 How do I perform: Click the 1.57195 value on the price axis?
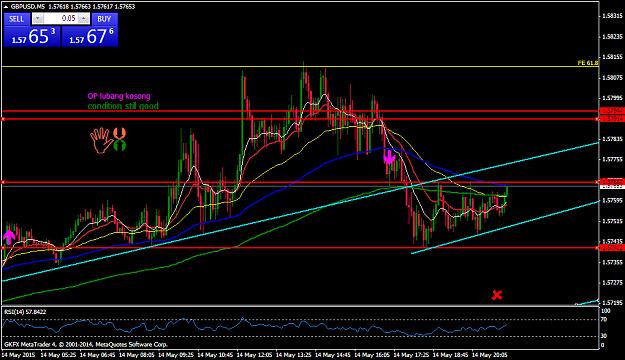(x=613, y=303)
